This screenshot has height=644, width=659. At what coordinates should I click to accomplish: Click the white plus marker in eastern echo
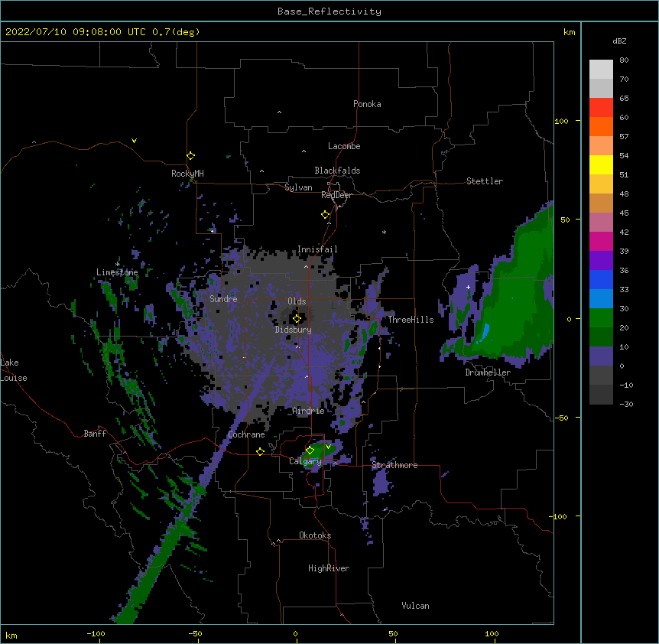coord(468,287)
